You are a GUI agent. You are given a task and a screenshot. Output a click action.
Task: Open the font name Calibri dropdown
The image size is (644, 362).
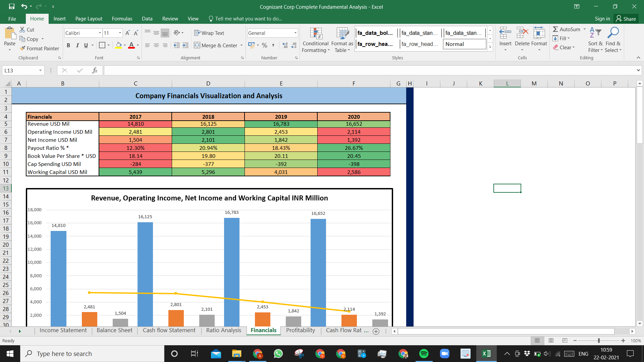[x=100, y=33]
